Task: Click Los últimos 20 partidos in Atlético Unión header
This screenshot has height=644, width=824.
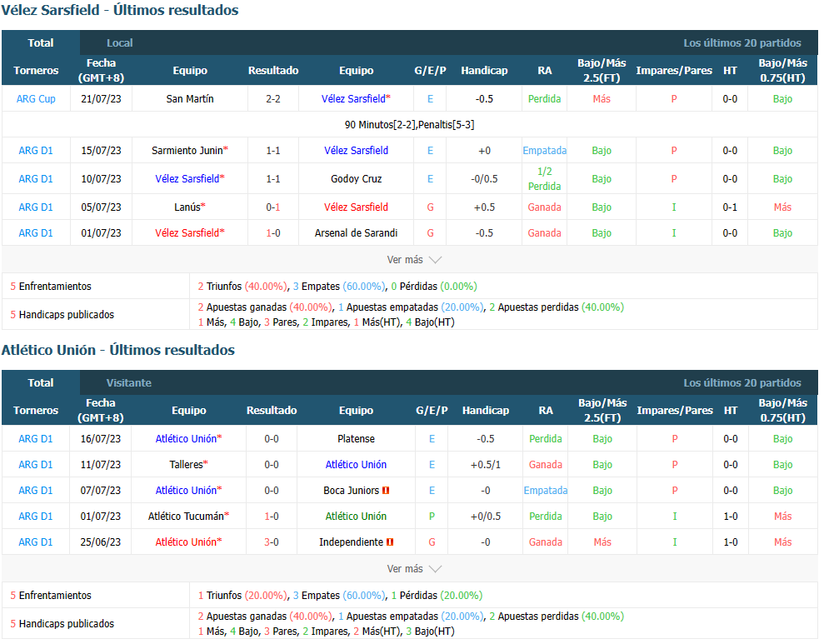Action: (742, 383)
